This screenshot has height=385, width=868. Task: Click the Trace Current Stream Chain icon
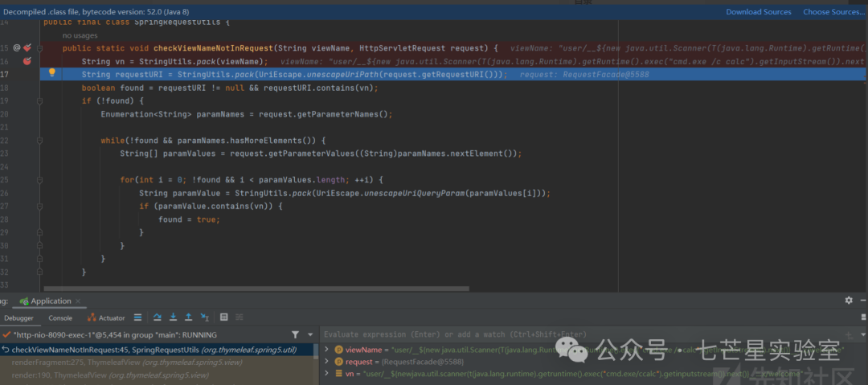pos(240,317)
